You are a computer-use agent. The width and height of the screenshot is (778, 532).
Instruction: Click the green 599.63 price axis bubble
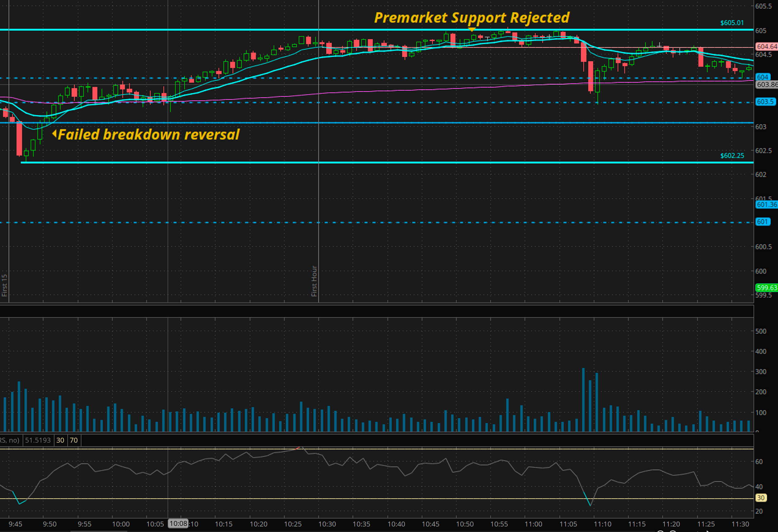coord(767,288)
